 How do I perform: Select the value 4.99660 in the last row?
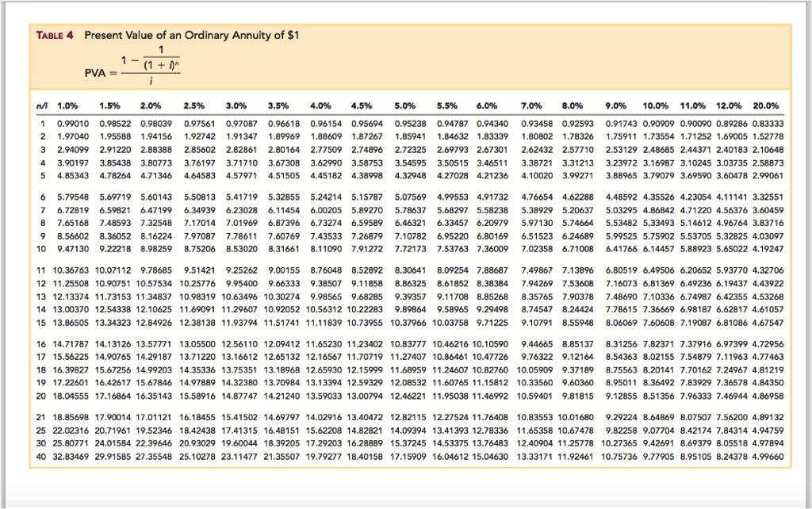tap(767, 457)
